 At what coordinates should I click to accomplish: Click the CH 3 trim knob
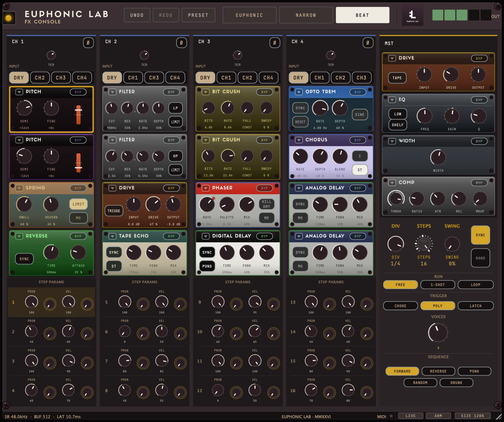237,55
